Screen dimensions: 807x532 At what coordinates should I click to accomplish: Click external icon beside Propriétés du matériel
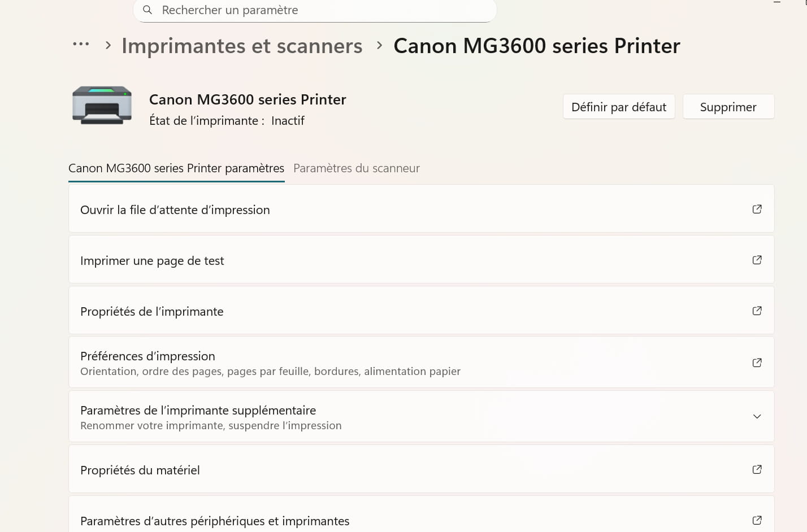pos(757,469)
